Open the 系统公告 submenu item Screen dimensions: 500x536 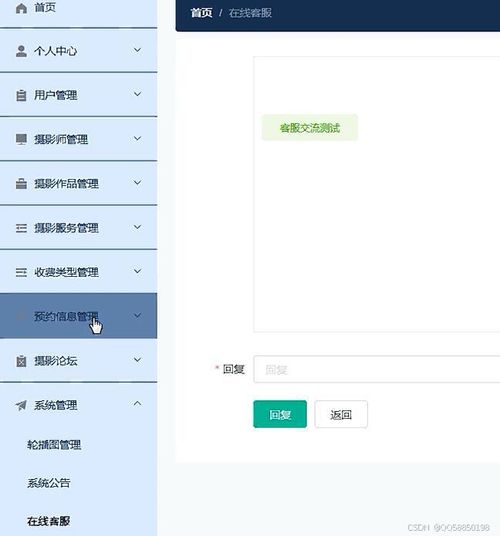coord(49,483)
